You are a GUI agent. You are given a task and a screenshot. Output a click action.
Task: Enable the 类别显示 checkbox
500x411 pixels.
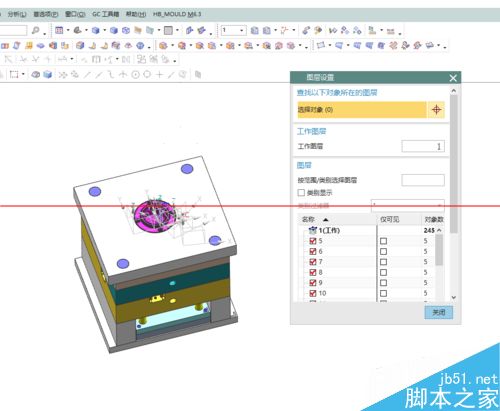point(301,193)
